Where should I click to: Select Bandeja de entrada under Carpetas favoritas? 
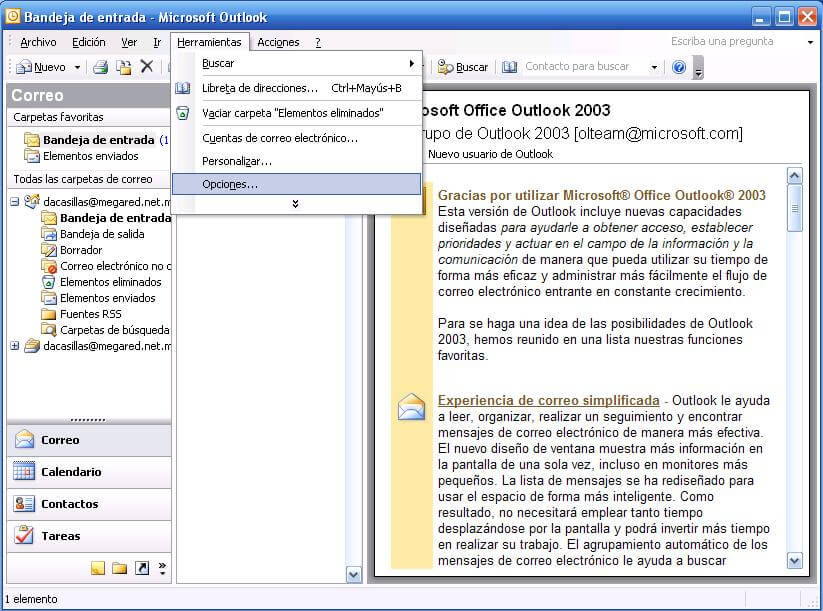[99, 140]
